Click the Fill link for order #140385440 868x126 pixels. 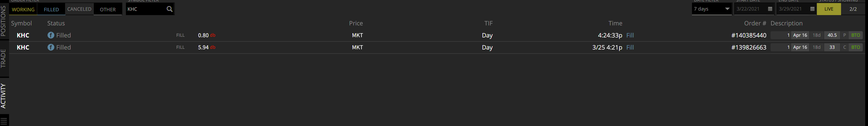click(630, 35)
